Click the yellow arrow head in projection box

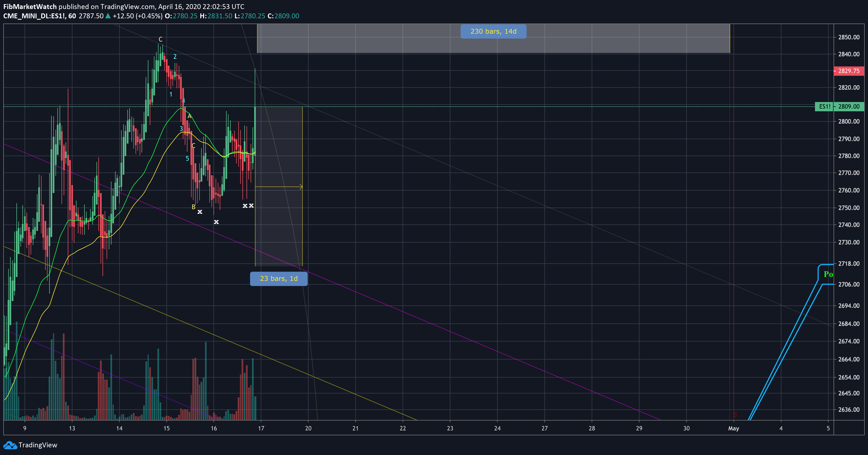301,187
